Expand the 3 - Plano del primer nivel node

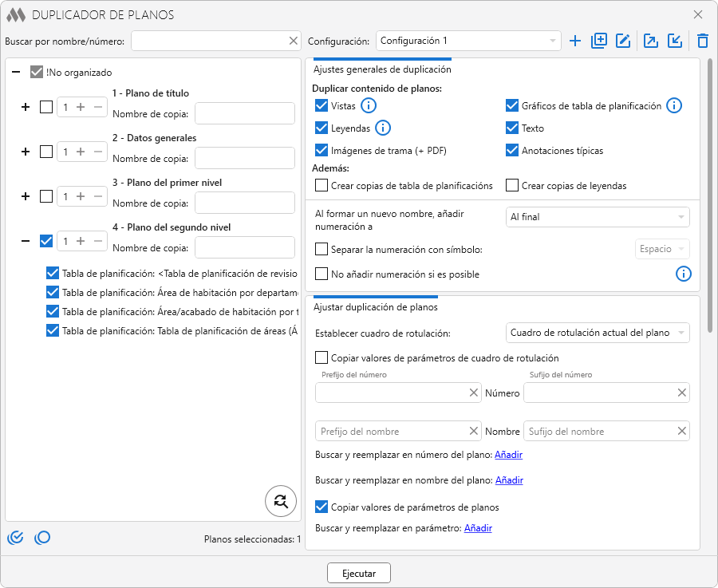coord(25,196)
